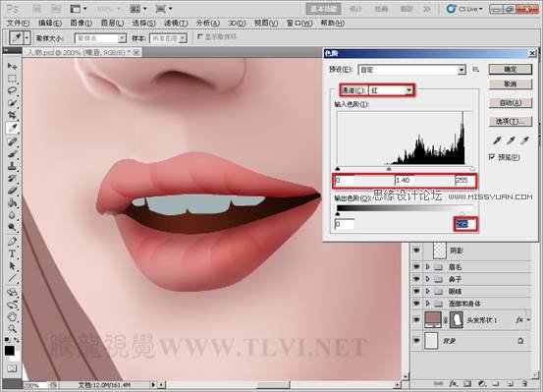Select the Zoom tool
Image resolution: width=543 pixels, height=392 pixels.
point(12,328)
